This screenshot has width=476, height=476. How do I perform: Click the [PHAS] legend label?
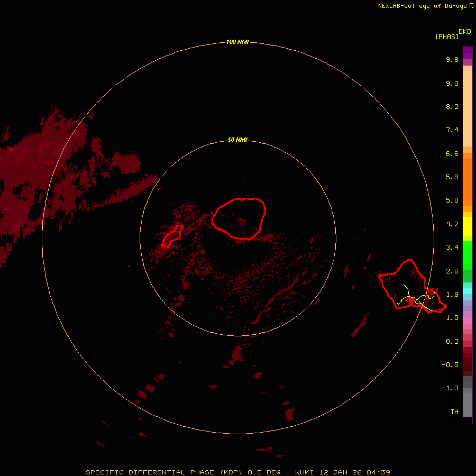[x=447, y=36]
